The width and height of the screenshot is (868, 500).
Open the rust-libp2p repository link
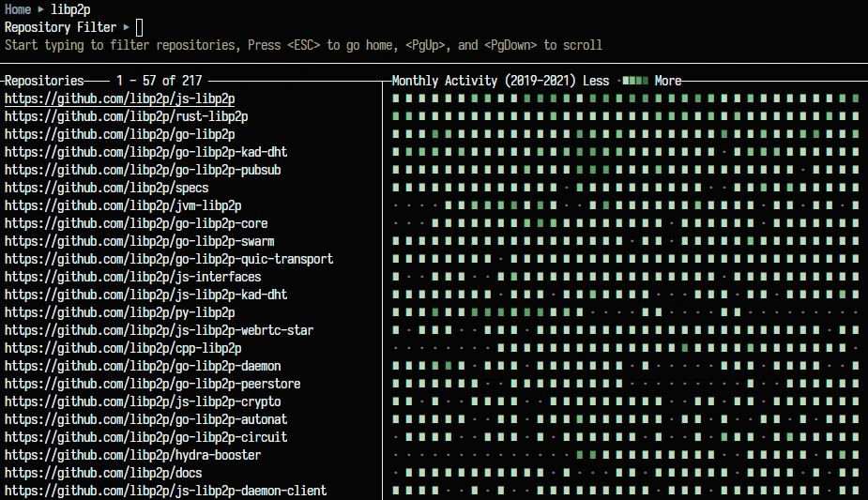(127, 116)
